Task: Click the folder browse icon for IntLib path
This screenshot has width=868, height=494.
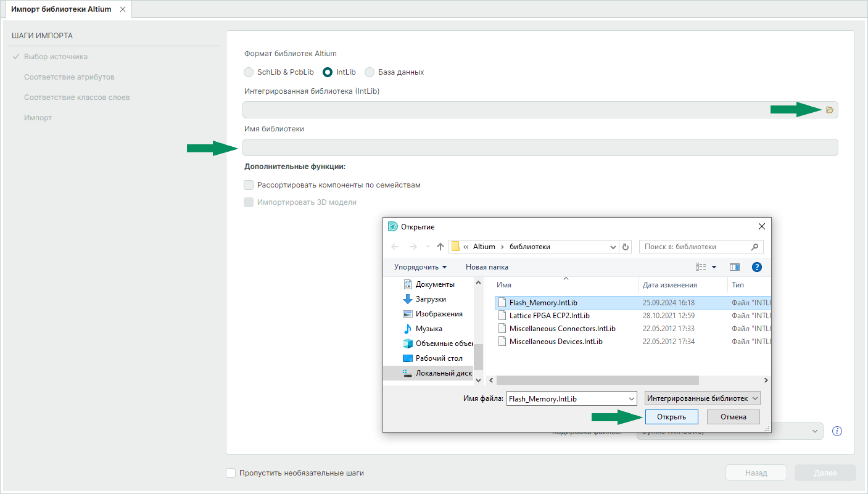Action: [x=829, y=110]
